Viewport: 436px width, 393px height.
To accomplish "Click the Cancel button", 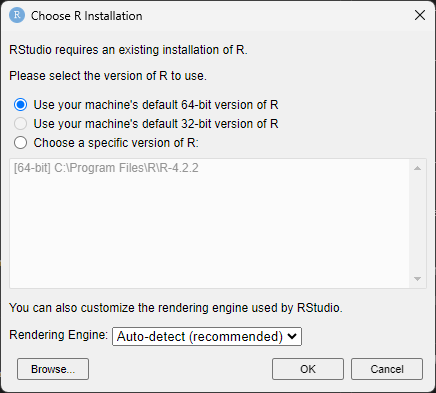I will (x=387, y=369).
